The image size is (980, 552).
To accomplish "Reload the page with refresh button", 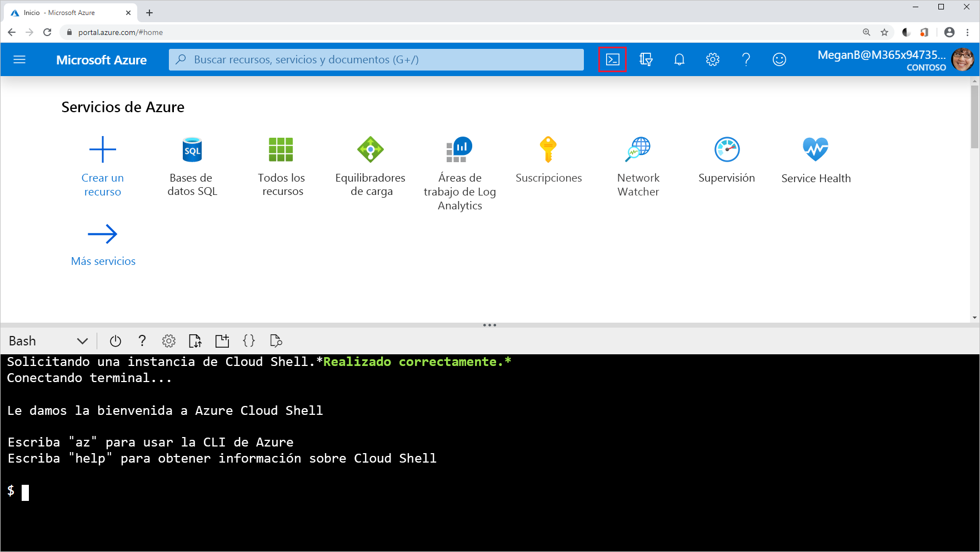I will pyautogui.click(x=47, y=32).
